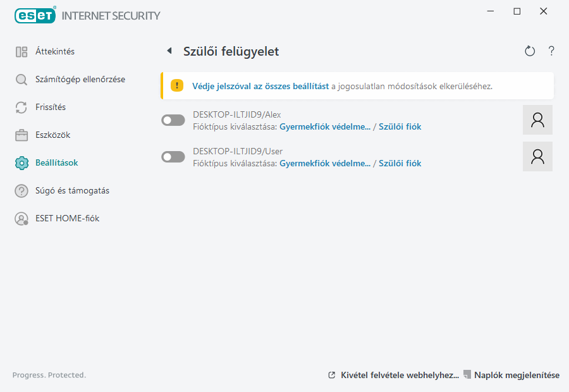Open the Frissítés section
Viewport: 569px width, 392px height.
click(51, 107)
